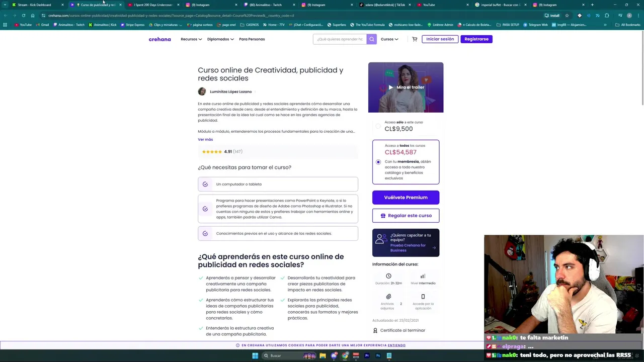This screenshot has height=362, width=644.
Task: Expand the Recursos dropdown menu
Action: click(191, 39)
